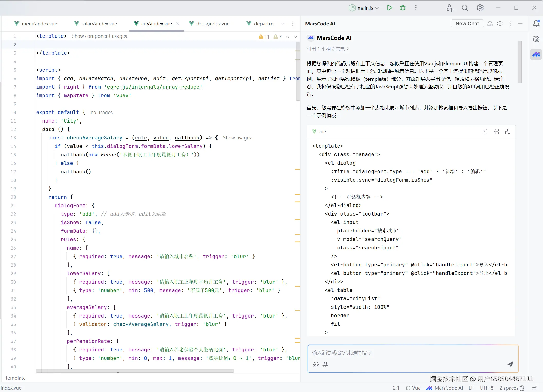
Task: Switch to the salary\index.vue tab
Action: pyautogui.click(x=99, y=24)
